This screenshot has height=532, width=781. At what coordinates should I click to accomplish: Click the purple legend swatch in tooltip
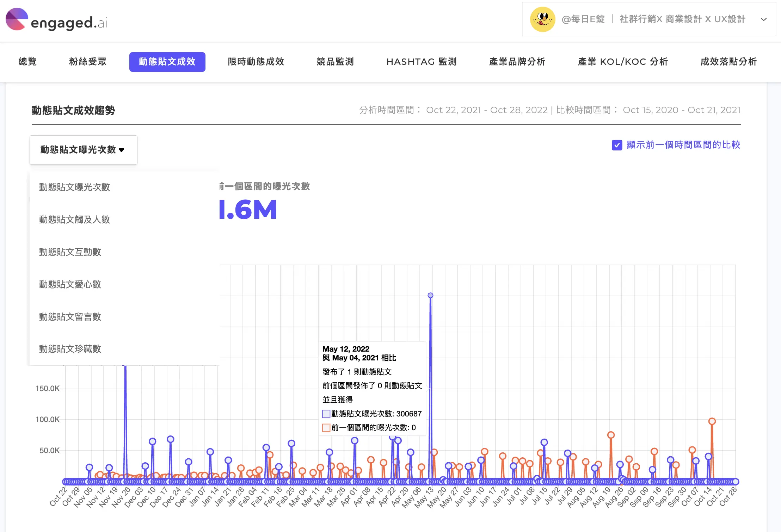pos(326,414)
